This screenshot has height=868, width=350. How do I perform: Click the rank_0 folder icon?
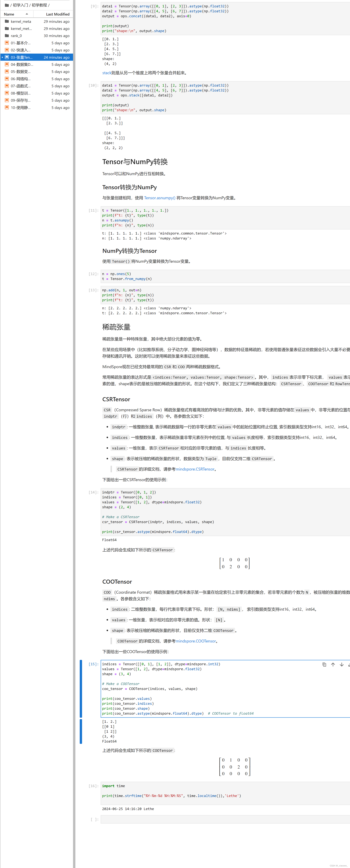[7, 36]
